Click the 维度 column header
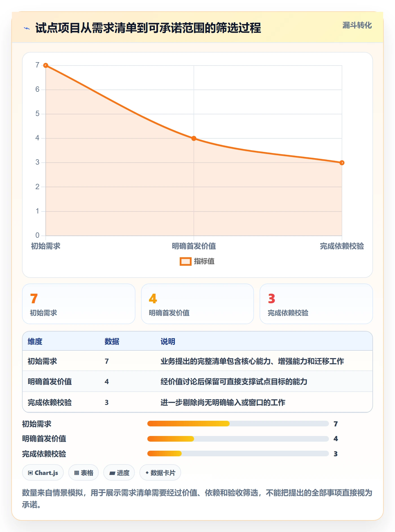395x532 pixels. 35,341
